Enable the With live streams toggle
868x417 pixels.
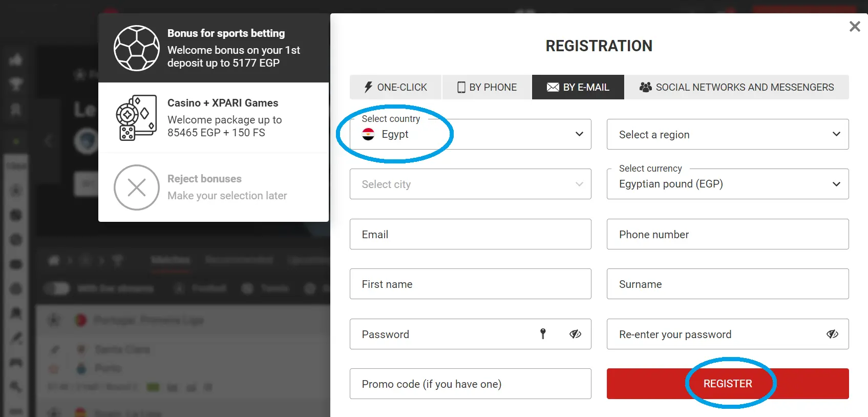click(56, 288)
